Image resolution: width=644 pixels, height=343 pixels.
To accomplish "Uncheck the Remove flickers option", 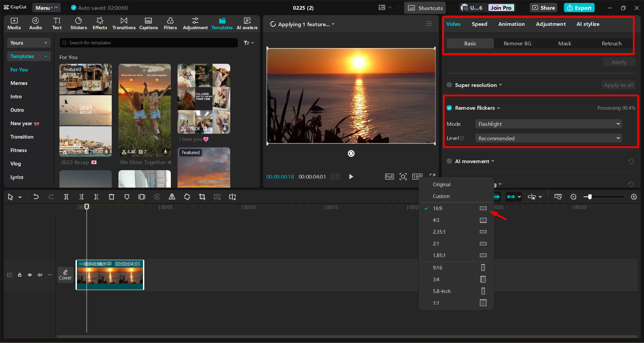I will [x=449, y=108].
